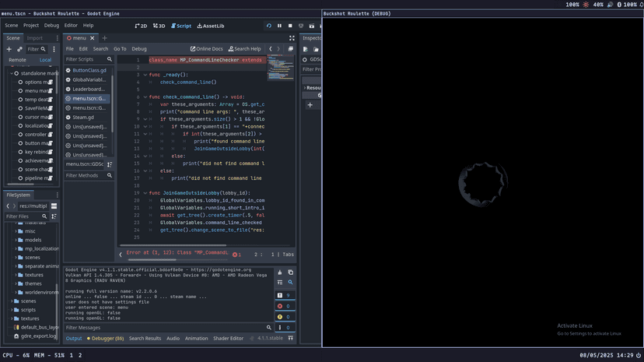Toggle distraction-free mode in script editor
Screen dimensions: 644x362
tap(292, 38)
